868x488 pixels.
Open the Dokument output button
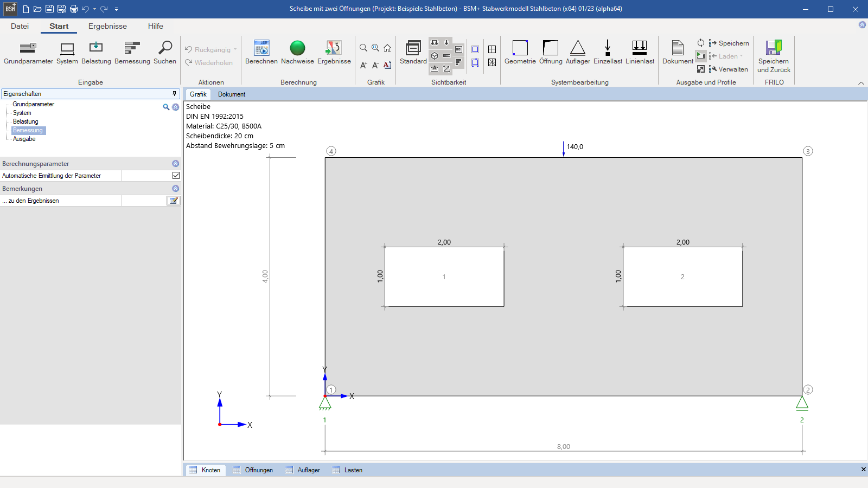pos(678,53)
